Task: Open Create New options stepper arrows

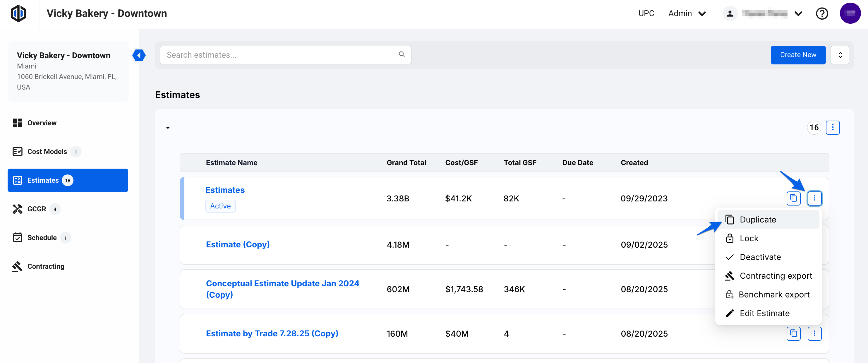Action: point(840,55)
